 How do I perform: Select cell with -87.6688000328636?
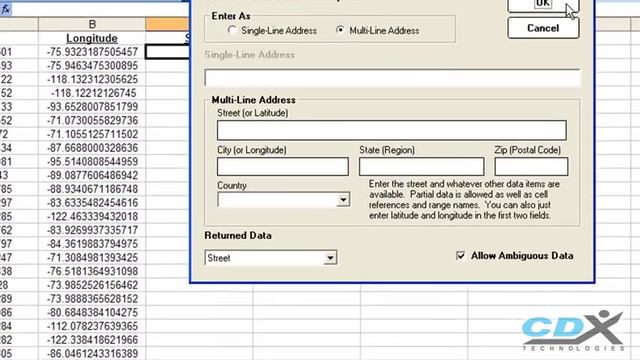coord(92,148)
